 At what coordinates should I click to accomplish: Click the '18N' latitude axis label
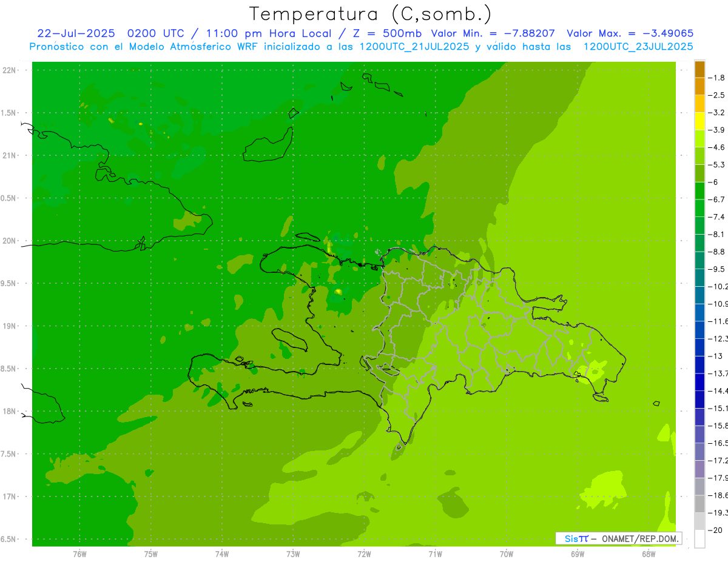pyautogui.click(x=9, y=411)
